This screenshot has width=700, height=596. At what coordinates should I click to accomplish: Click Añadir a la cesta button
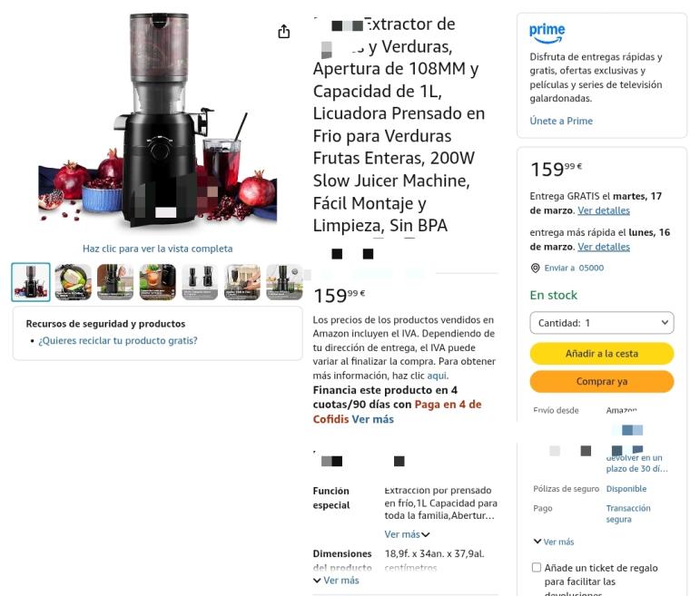(x=601, y=354)
